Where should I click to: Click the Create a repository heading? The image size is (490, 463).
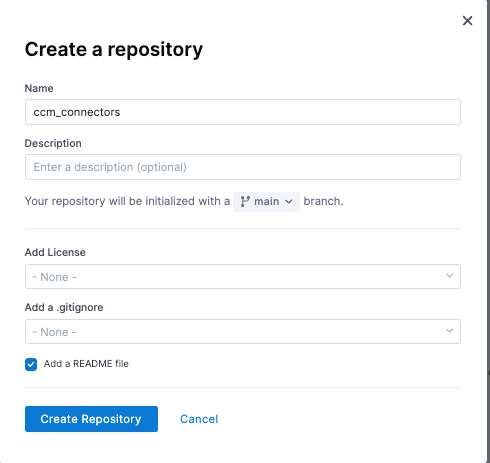coord(114,50)
